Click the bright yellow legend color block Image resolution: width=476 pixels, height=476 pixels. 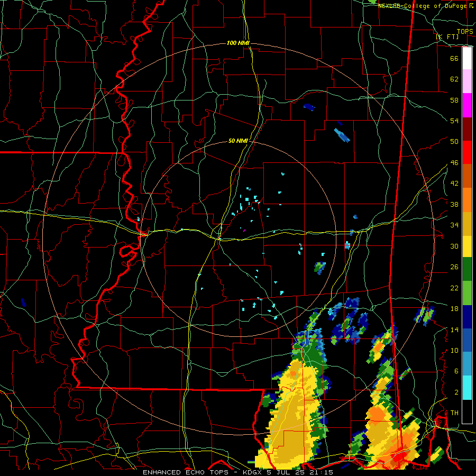click(x=467, y=246)
